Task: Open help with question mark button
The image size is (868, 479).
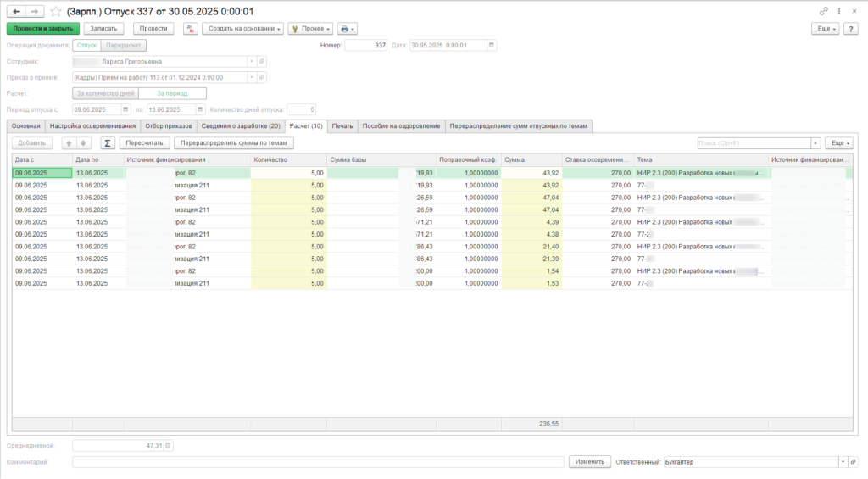Action: tap(851, 28)
